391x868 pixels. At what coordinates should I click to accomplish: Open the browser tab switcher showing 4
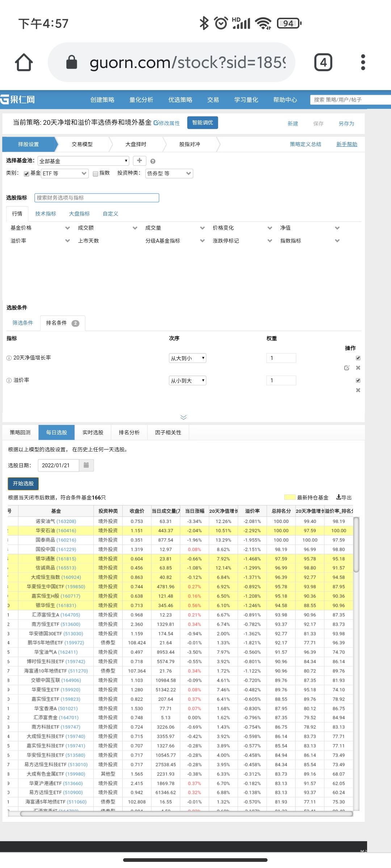(323, 62)
